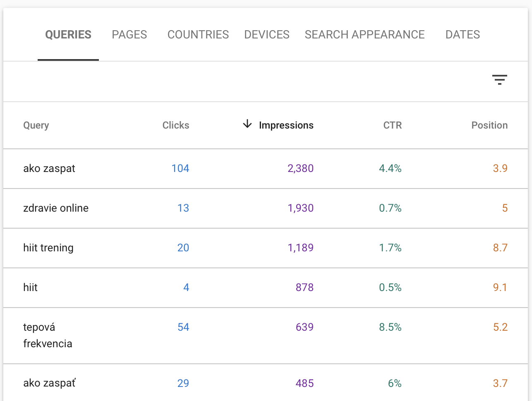Image resolution: width=532 pixels, height=401 pixels.
Task: Click the 20 clicks value
Action: (183, 248)
